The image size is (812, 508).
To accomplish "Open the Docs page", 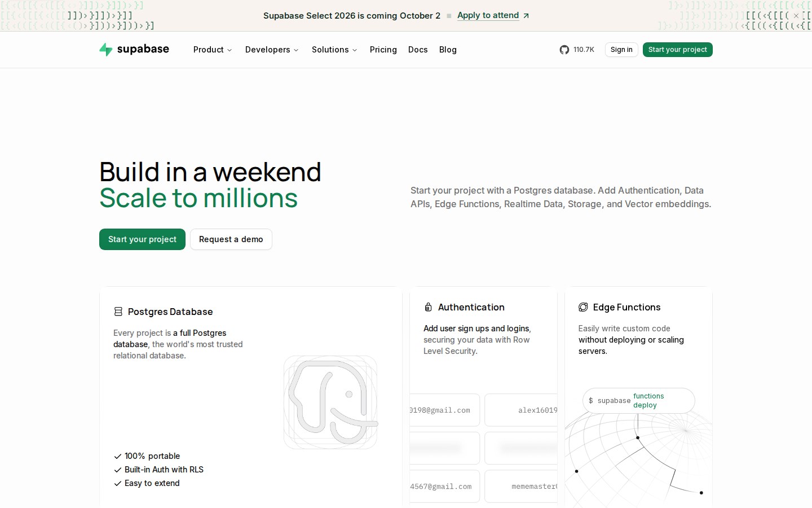I will pos(418,50).
